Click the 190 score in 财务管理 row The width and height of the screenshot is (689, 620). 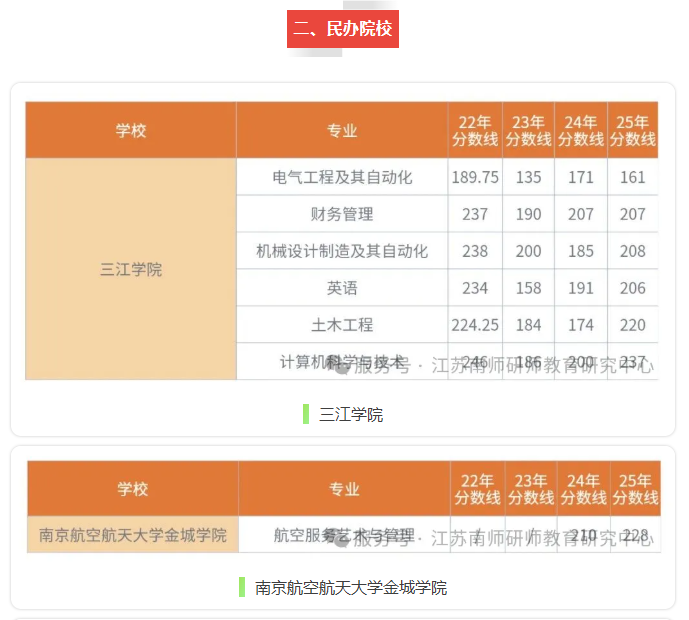point(529,214)
